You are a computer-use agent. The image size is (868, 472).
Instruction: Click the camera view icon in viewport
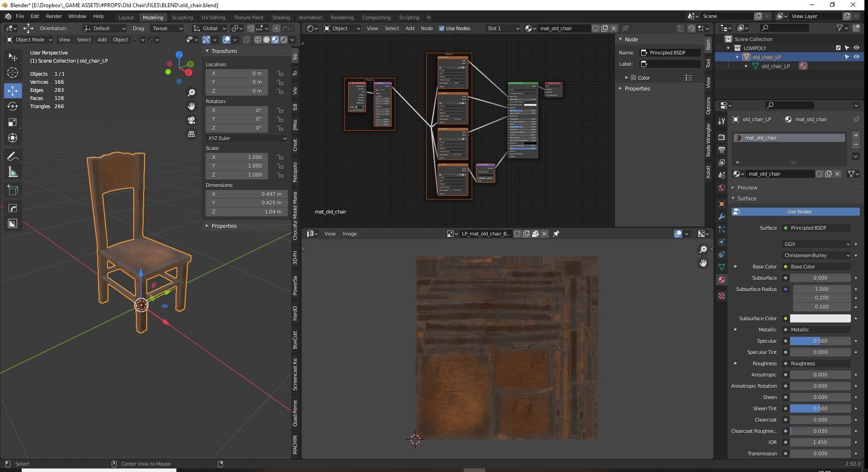click(191, 120)
